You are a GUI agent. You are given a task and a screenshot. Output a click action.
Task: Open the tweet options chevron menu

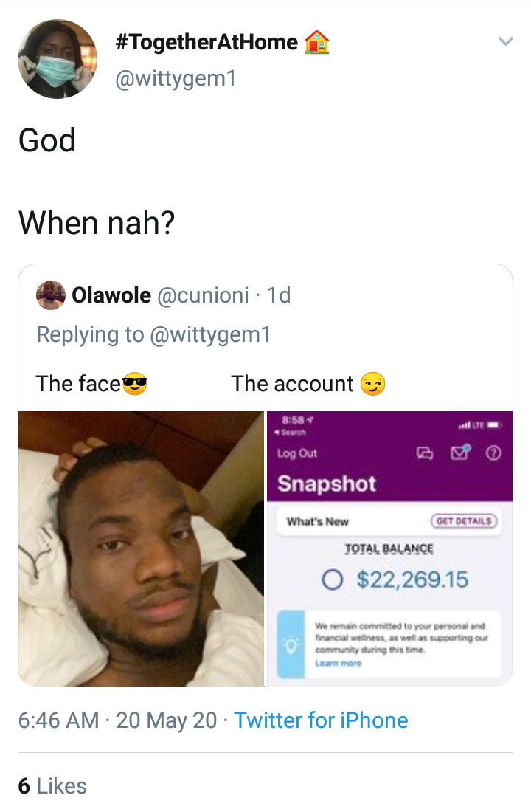pyautogui.click(x=505, y=42)
